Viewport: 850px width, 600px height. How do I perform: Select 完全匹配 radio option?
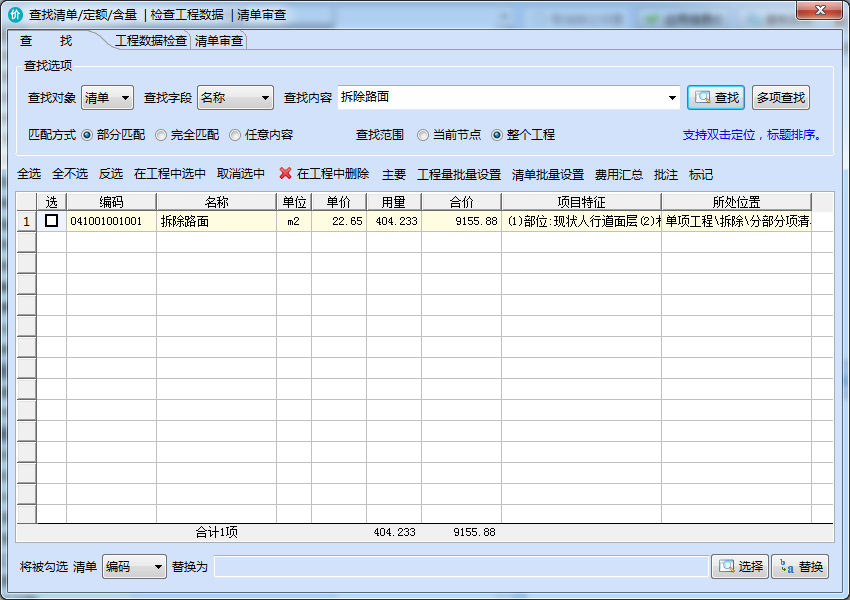tap(161, 135)
